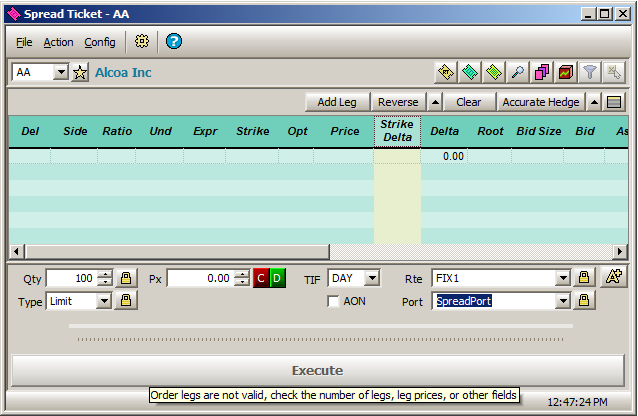Click the Execute button
This screenshot has height=416, width=638.
(x=317, y=370)
